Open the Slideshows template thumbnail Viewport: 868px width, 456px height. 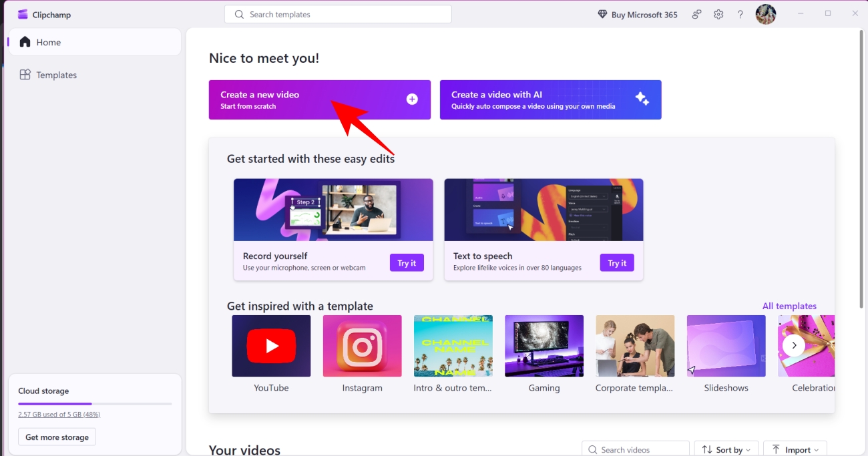click(726, 346)
